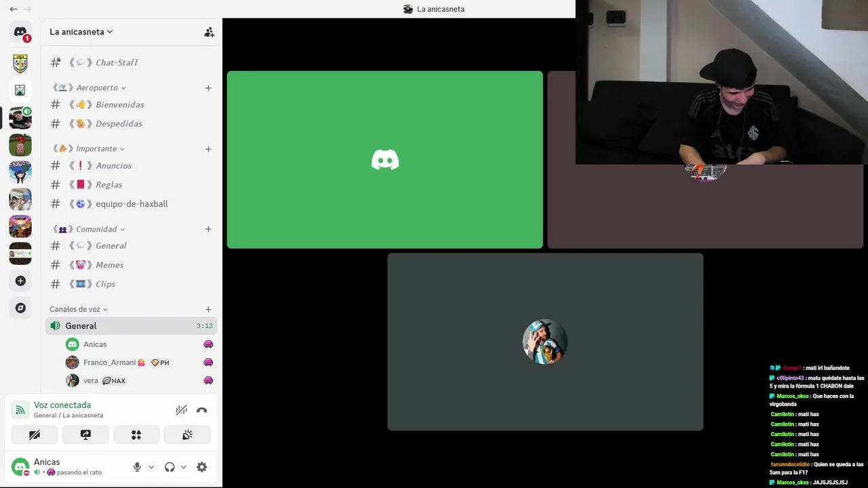
Task: Open the picture-frame server icon
Action: click(20, 90)
